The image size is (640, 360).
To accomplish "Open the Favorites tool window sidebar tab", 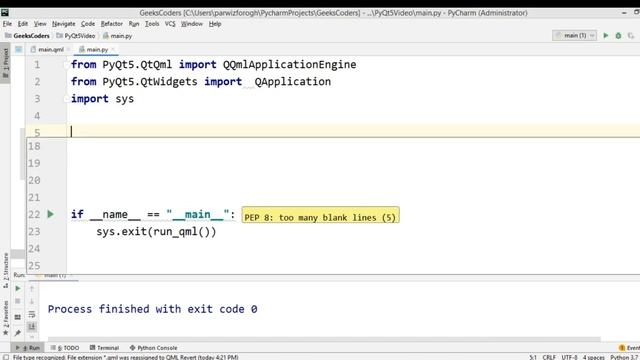I will pyautogui.click(x=5, y=318).
